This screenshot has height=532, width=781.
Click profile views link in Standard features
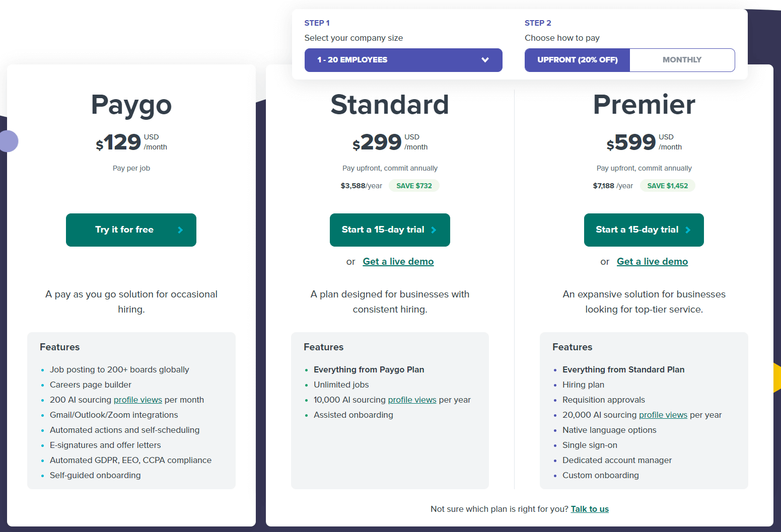[x=412, y=400]
